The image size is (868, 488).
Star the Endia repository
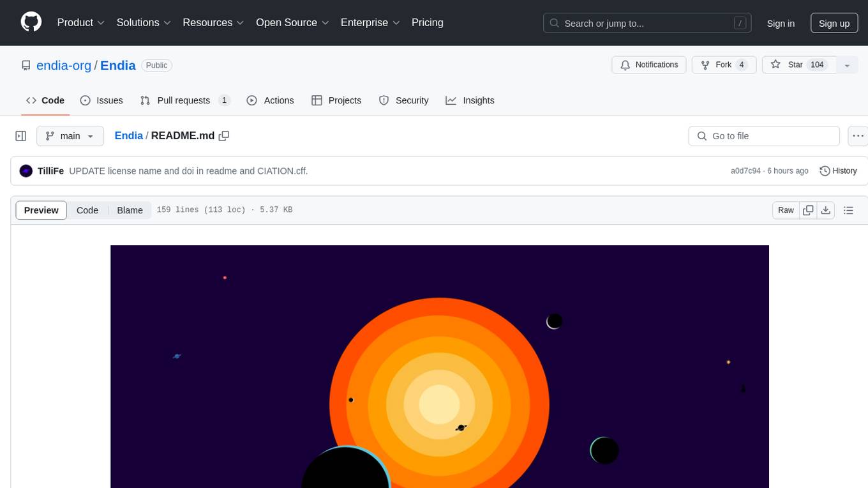799,65
